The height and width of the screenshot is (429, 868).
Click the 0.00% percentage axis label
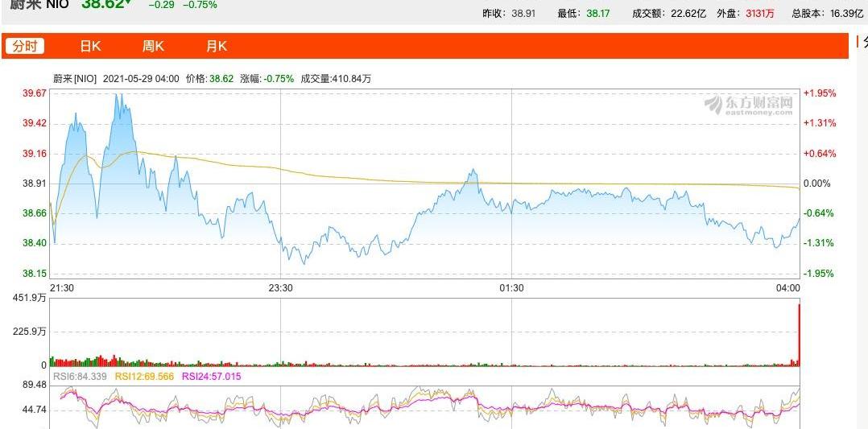(817, 184)
